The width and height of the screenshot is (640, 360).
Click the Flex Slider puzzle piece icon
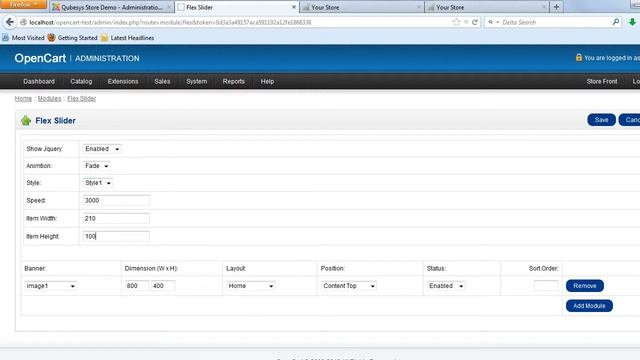pos(26,120)
